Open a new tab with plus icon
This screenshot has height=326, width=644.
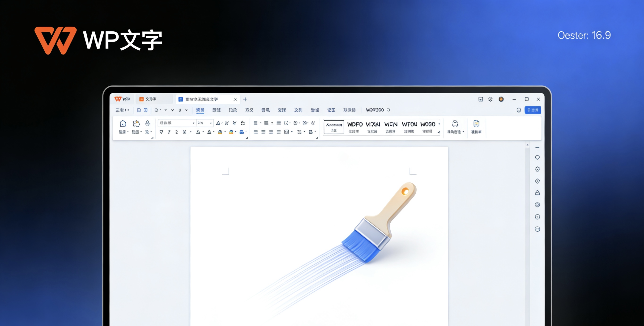click(245, 99)
